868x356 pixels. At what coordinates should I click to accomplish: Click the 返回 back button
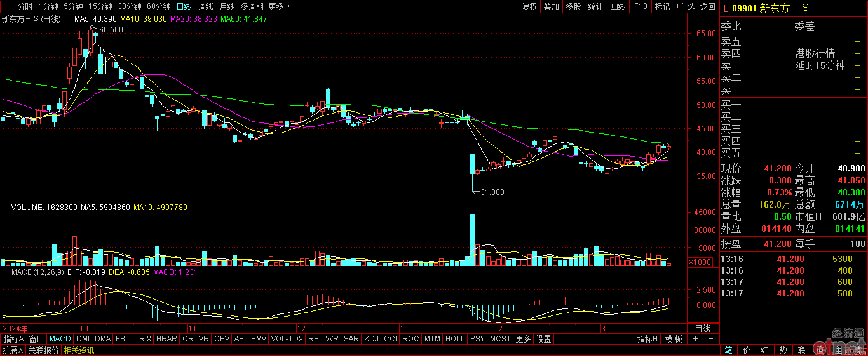click(707, 6)
